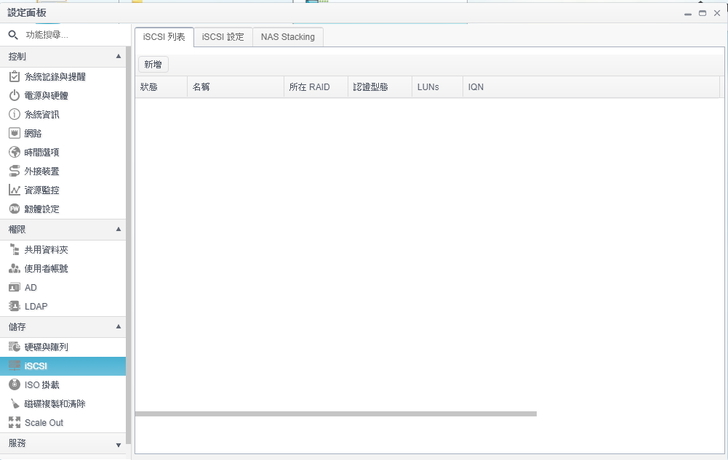Click the AD card icon
The image size is (728, 460).
14,287
